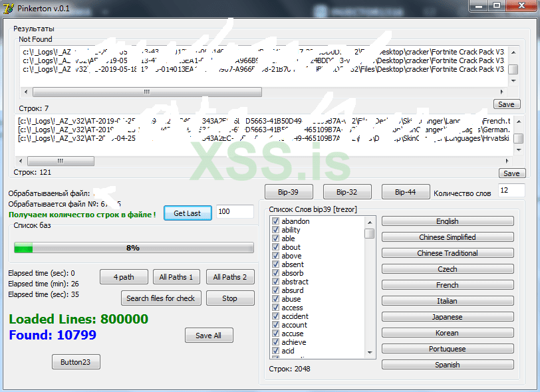Load the Bip-39 word list
The image size is (540, 392).
[289, 192]
